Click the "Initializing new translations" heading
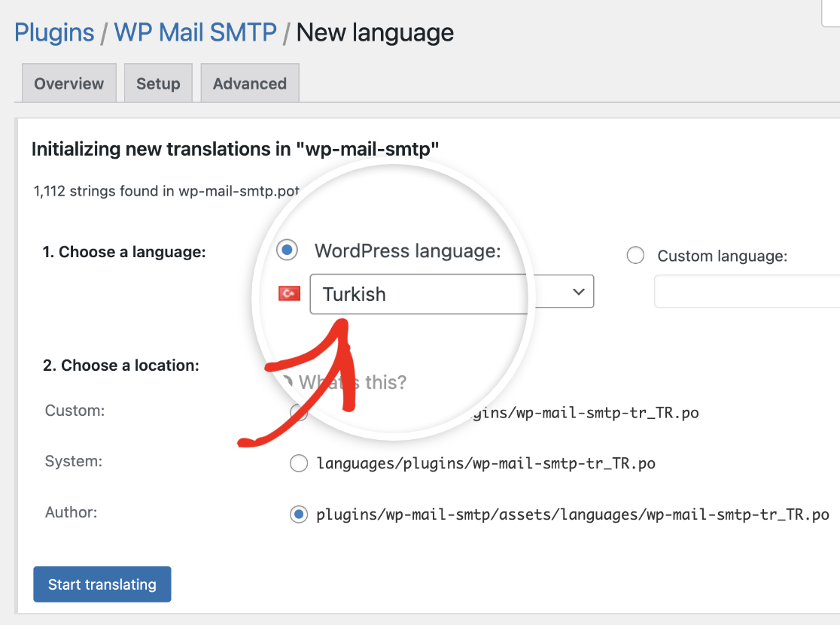 click(235, 149)
